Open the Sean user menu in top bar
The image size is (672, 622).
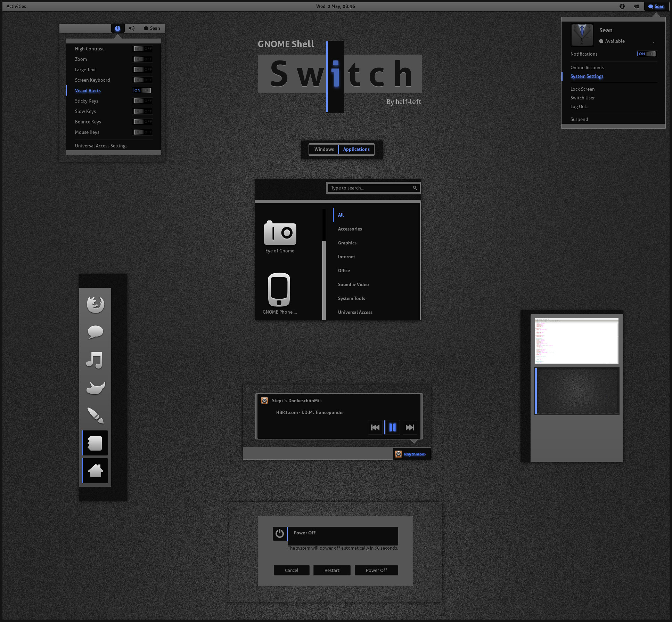point(656,6)
